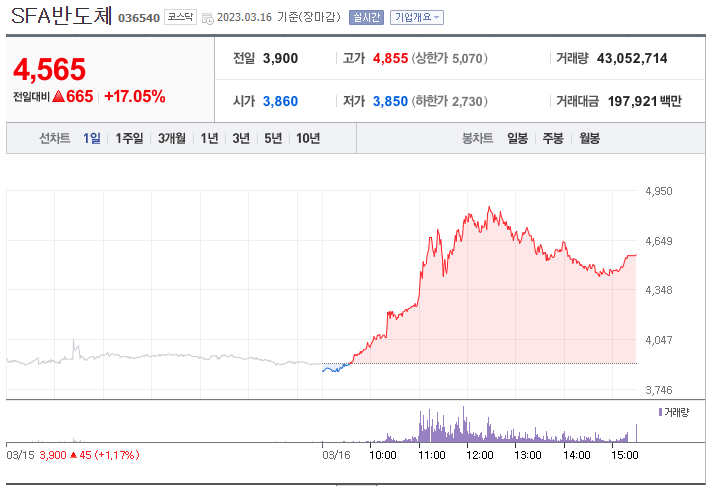
Task: Click the 거래량 value 43,052,714
Action: tap(632, 59)
